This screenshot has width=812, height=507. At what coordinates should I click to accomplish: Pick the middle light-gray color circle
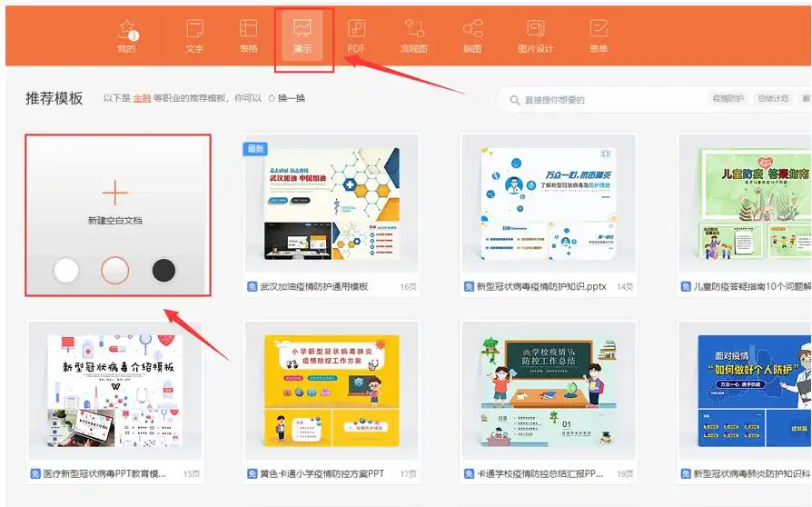[115, 270]
